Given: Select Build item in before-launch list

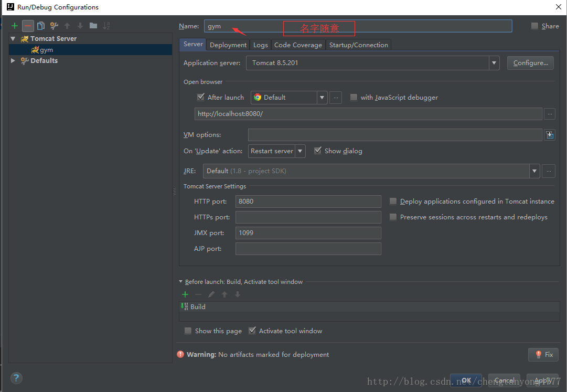Looking at the screenshot, I should (x=369, y=306).
